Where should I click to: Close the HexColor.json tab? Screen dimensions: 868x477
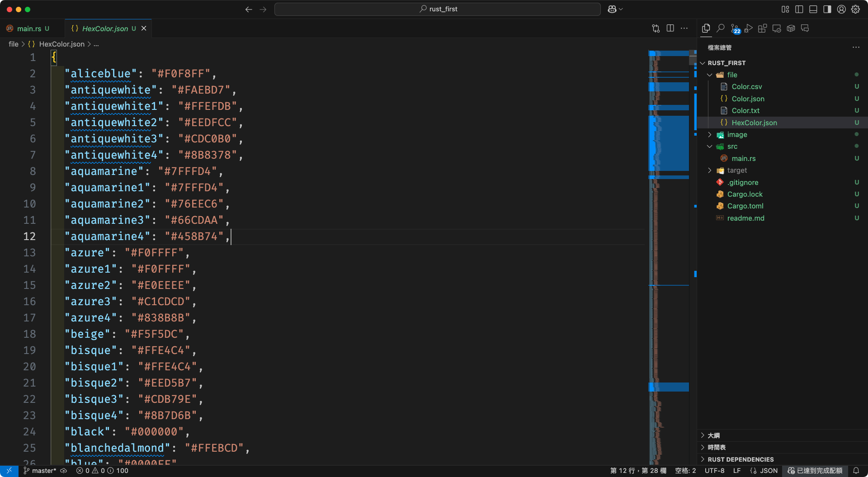144,28
